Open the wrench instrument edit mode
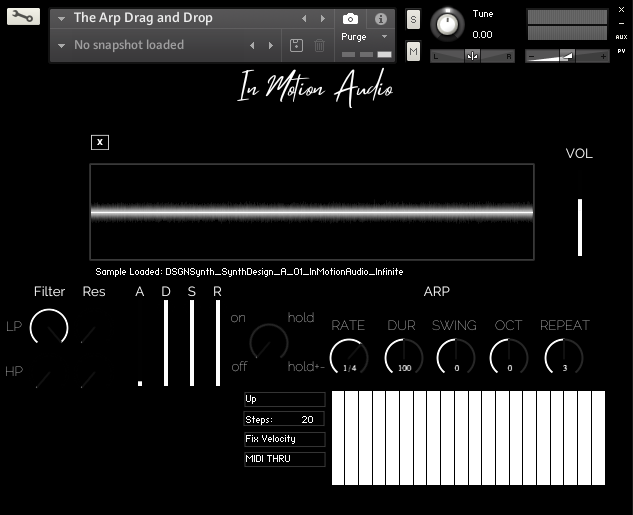Screen dimensions: 633x515 (x=23, y=17)
